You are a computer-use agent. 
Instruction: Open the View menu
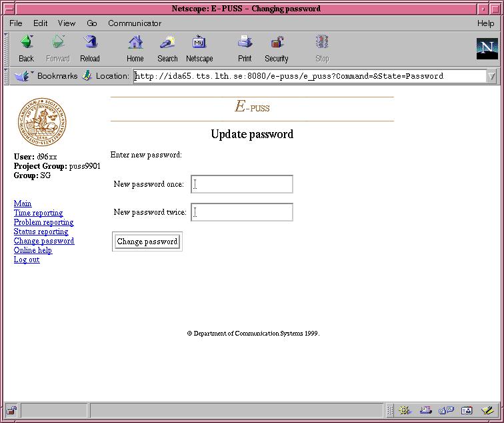click(x=67, y=23)
